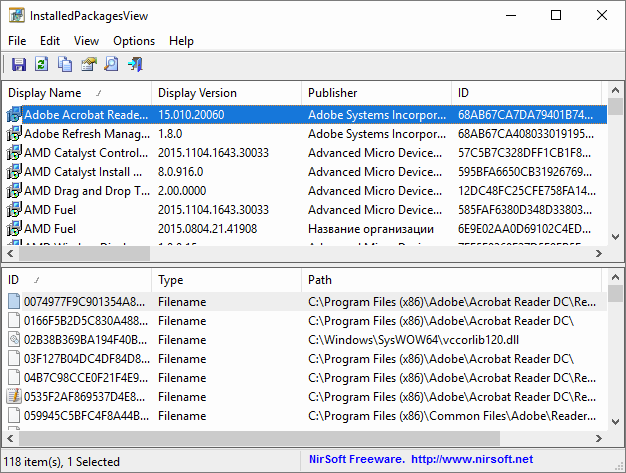Screen dimensions: 626x473
Task: Click the Find magnifier toolbar icon
Action: [111, 65]
